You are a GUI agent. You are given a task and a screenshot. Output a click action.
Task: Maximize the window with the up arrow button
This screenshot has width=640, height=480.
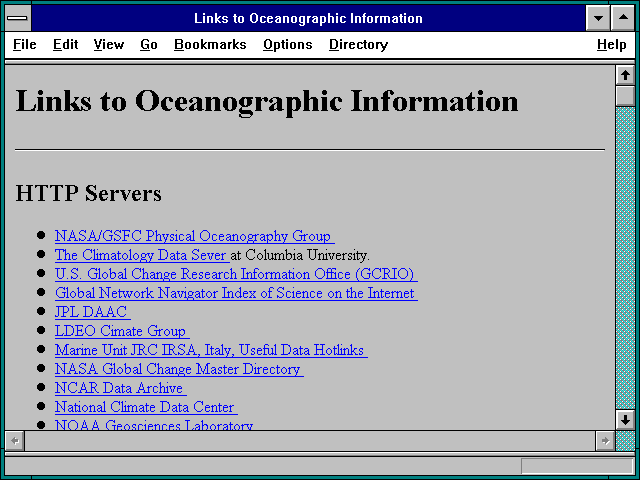(x=623, y=18)
